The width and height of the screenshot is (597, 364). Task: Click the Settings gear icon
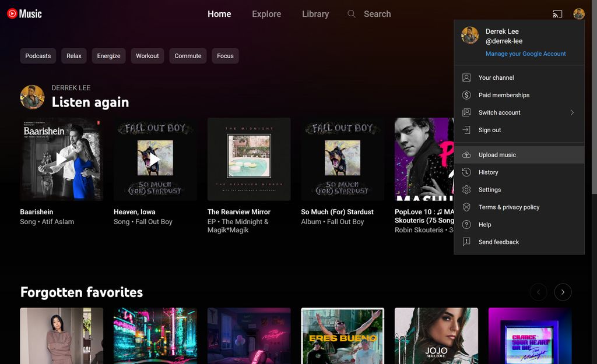466,189
